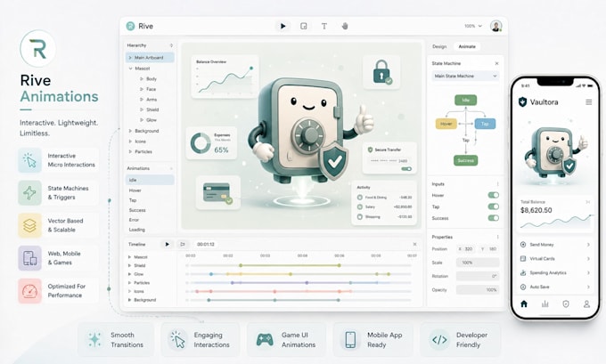The image size is (606, 364).
Task: Toggle the Hover input switch
Action: pos(493,195)
